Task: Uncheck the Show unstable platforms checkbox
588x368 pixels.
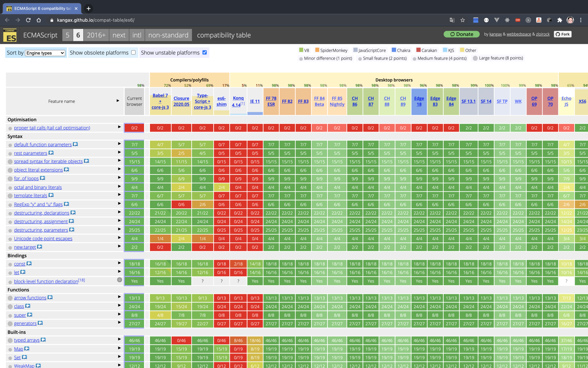Action: [204, 52]
